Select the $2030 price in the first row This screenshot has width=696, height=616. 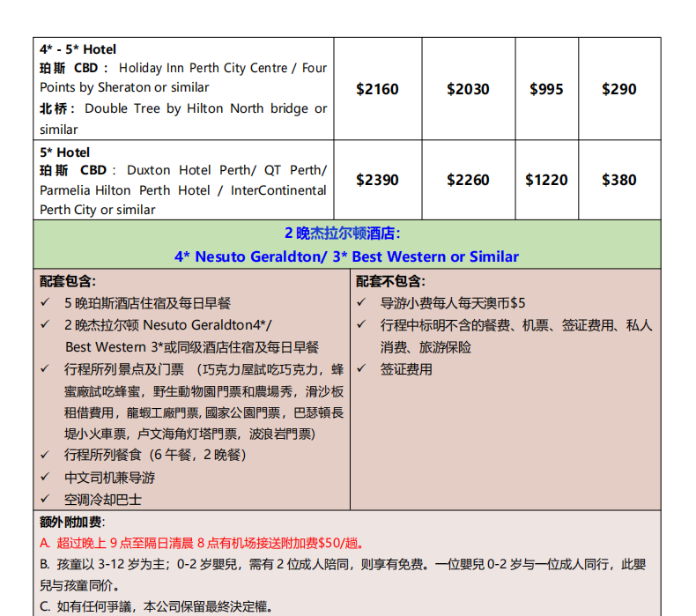coord(468,89)
